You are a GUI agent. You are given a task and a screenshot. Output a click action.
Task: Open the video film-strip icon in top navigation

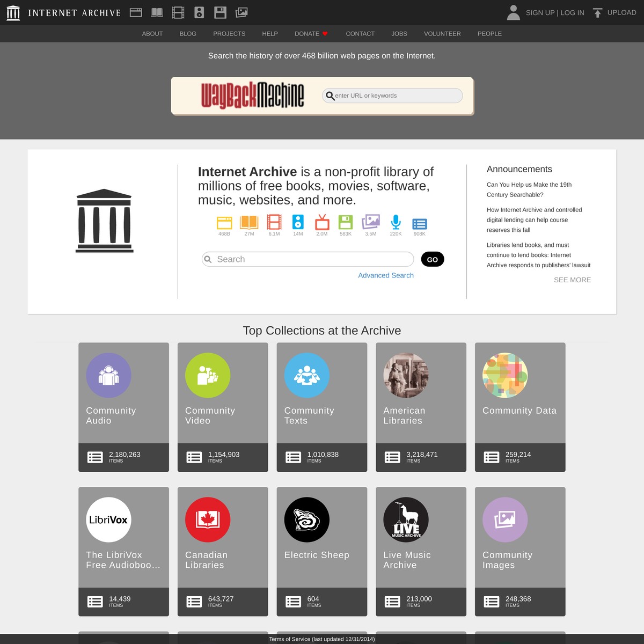(178, 12)
